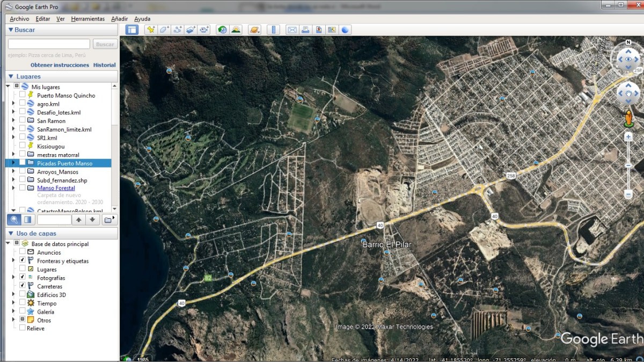Screen dimensions: 644x362
Task: Open the Archivo menu
Action: coord(19,19)
